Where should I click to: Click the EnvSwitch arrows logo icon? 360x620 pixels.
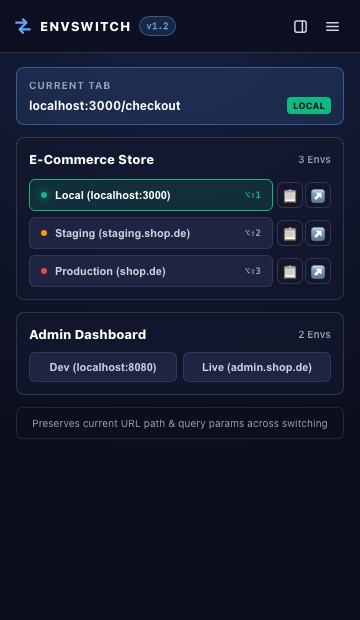(x=23, y=26)
